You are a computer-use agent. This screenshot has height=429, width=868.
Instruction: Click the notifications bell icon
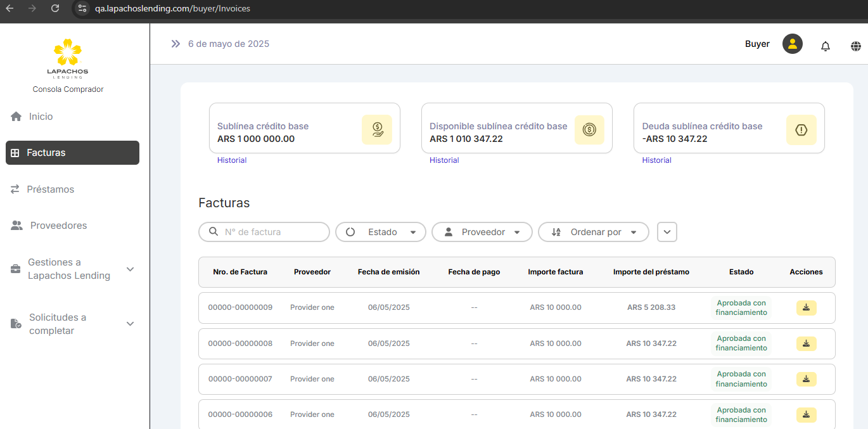825,46
